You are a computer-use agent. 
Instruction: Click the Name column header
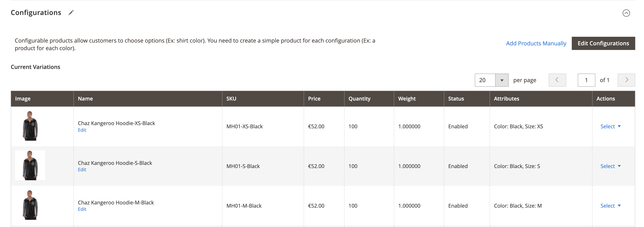pyautogui.click(x=85, y=99)
